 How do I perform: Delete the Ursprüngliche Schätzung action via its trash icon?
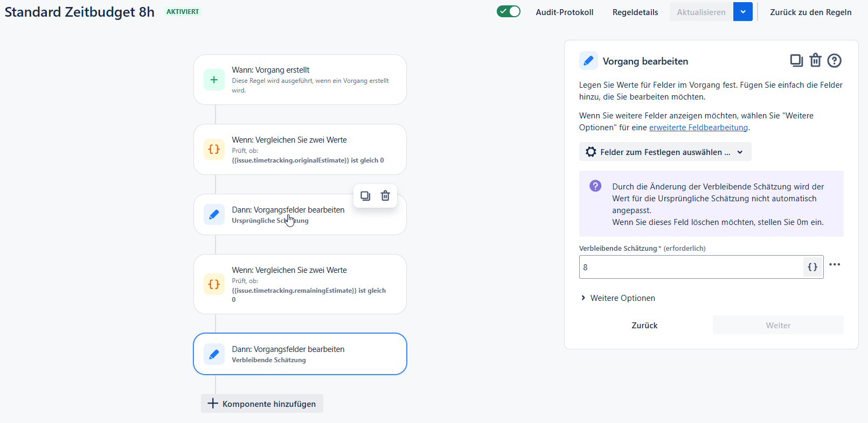click(x=385, y=196)
